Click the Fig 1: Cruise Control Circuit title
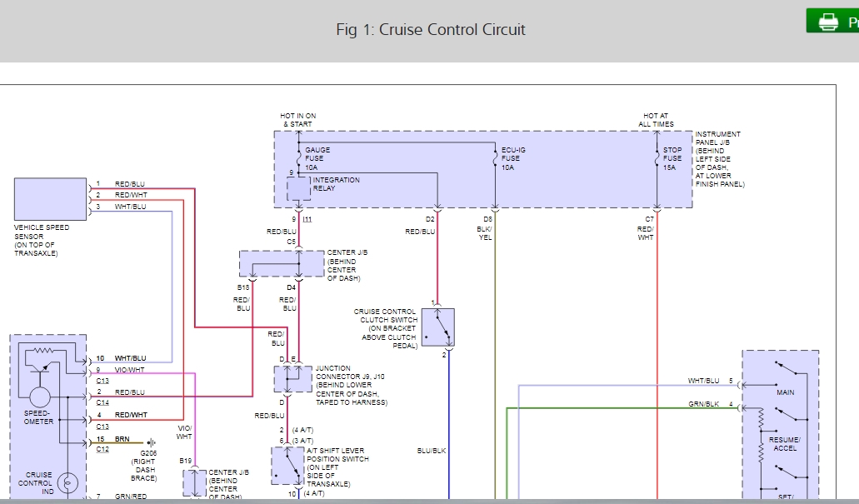Viewport: 859px width, 504px height. (430, 29)
